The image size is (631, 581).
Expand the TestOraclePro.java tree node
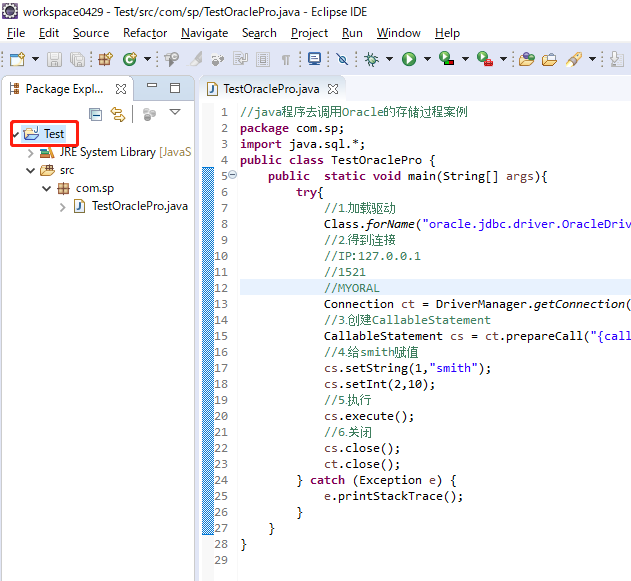pos(62,207)
